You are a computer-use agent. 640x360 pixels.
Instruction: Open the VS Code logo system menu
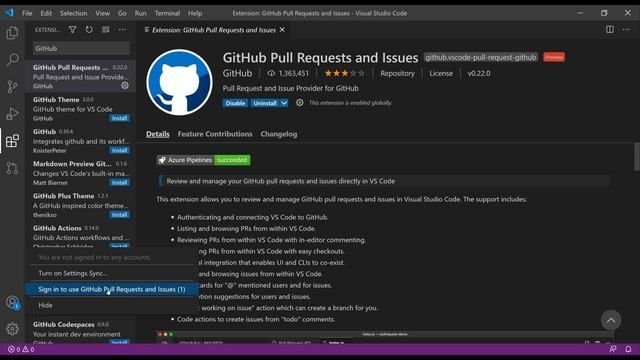coord(9,13)
